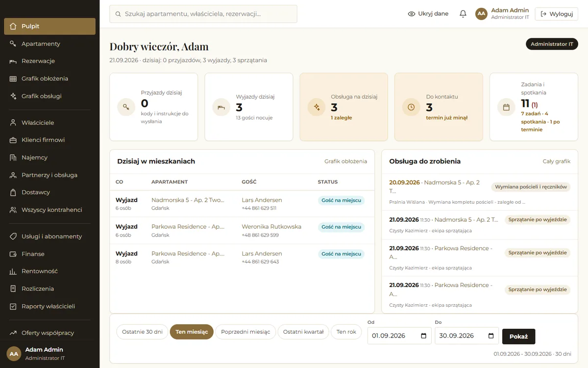Select the Ostatnie 30 dni range

click(142, 332)
